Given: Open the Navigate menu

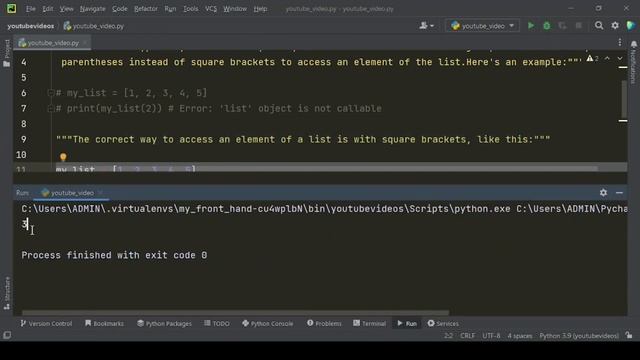Looking at the screenshot, I should pyautogui.click(x=92, y=9).
